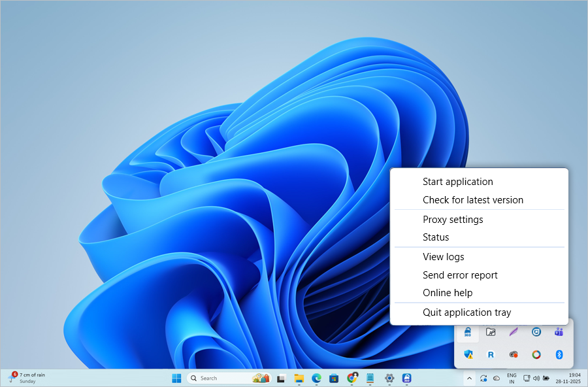
Task: Open Microsoft Teams tray icon
Action: (559, 332)
